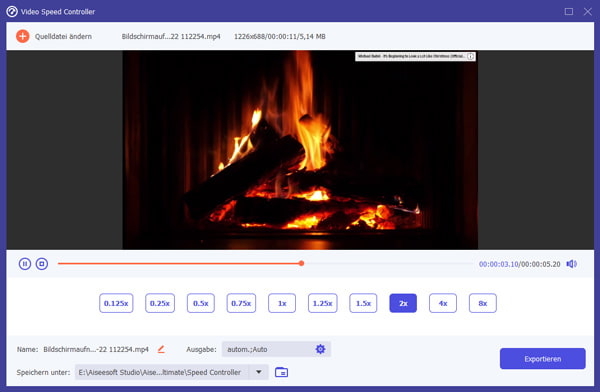
Task: Select 8x speed
Action: (483, 303)
